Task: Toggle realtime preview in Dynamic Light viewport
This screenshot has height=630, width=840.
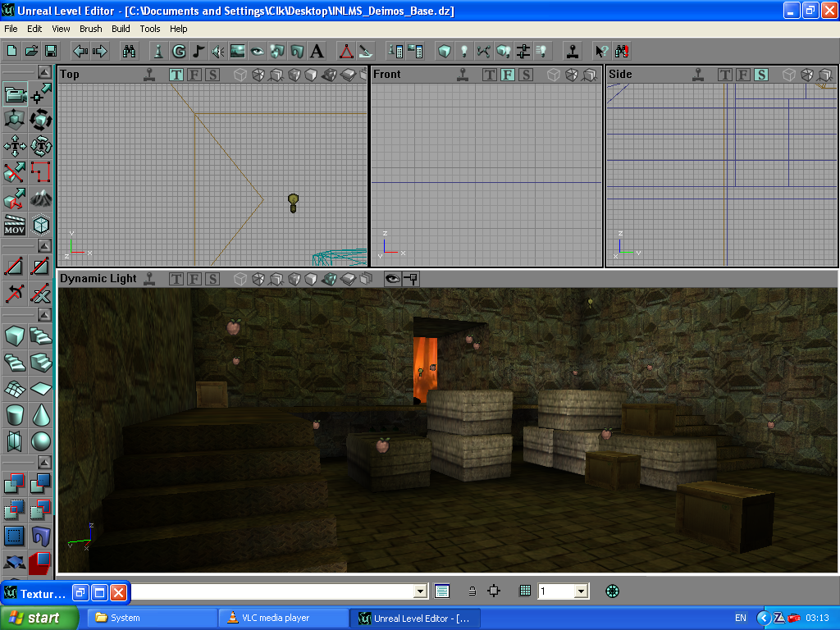Action: (393, 279)
